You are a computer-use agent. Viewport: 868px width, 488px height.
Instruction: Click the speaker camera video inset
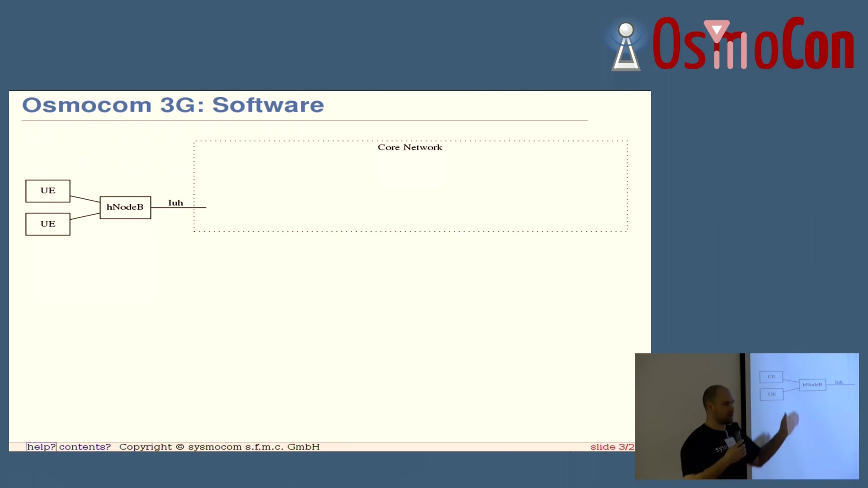click(x=746, y=416)
